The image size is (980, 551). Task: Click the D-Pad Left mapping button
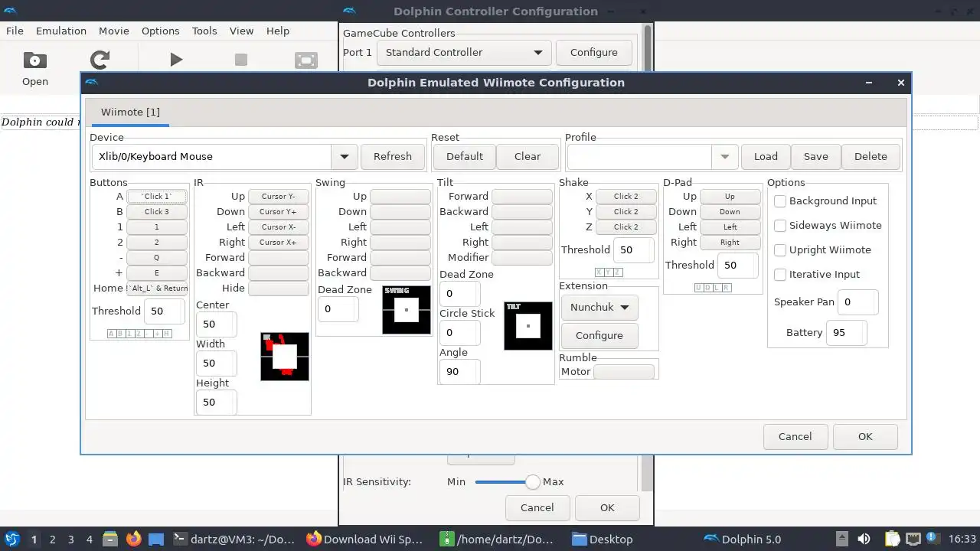730,227
